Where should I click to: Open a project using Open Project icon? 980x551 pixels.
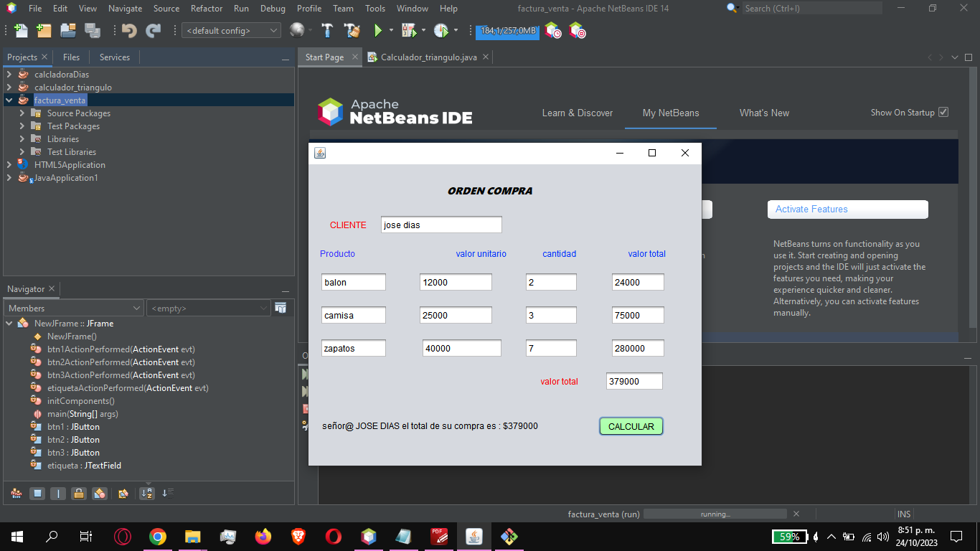67,30
